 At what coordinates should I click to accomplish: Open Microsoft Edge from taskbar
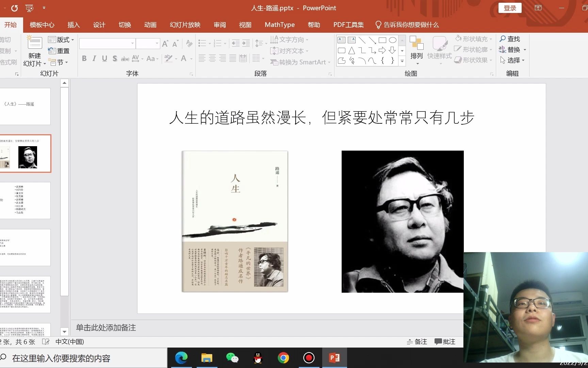[x=181, y=358]
